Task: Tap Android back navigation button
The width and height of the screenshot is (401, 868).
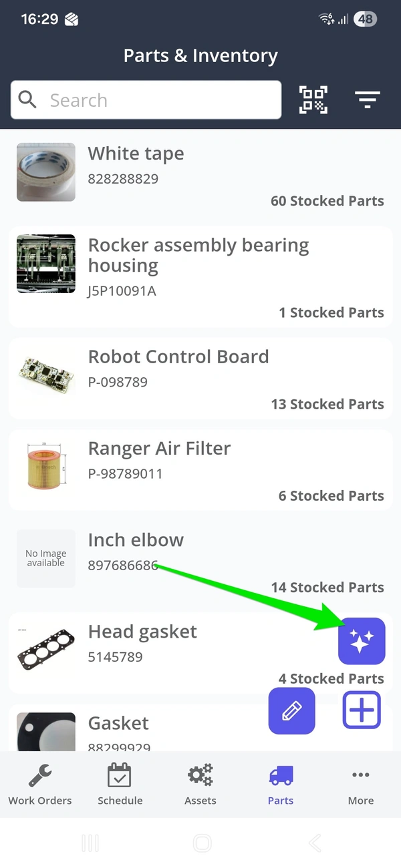Action: pos(315,843)
